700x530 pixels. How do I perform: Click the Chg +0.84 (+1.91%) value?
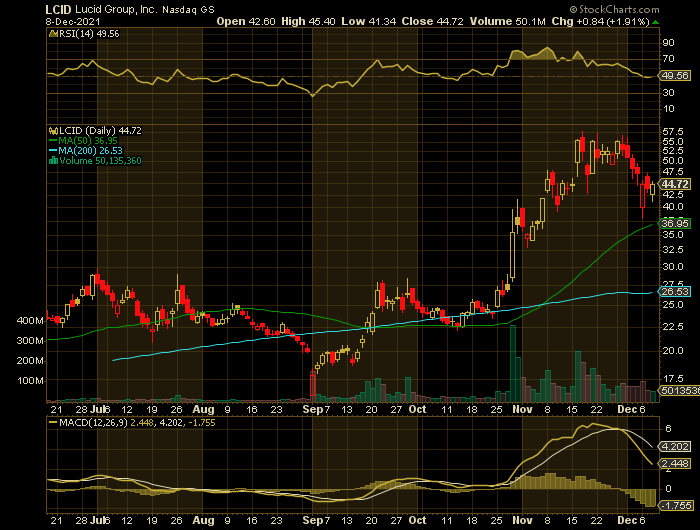point(600,21)
